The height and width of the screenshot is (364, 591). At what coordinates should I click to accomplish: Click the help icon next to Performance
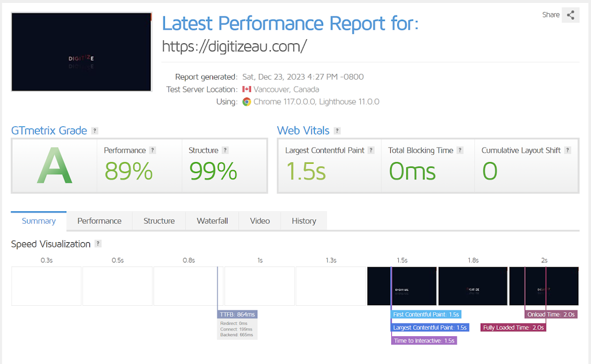152,150
